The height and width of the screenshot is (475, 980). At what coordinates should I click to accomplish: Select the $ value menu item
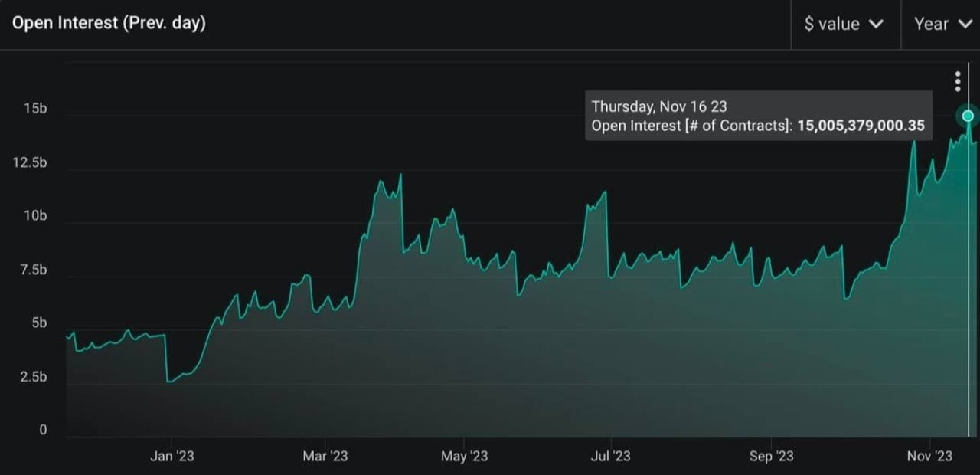coord(835,24)
